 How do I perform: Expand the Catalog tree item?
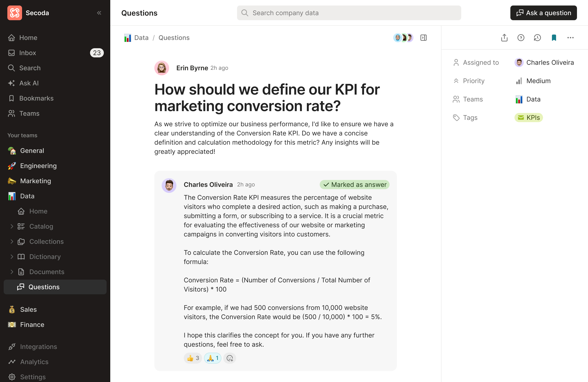[x=12, y=226]
